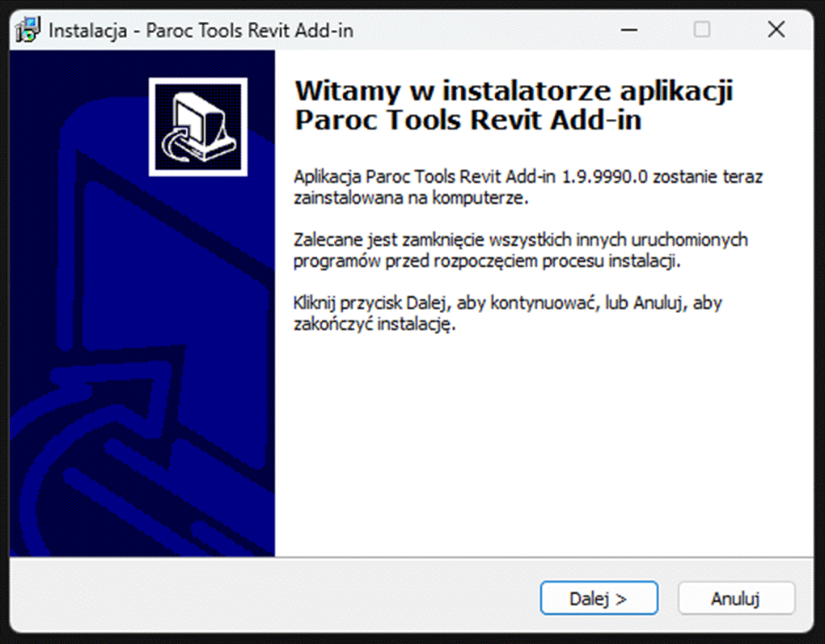
Task: Click the bold heading line "Paroc Tools Revit Add-in"
Action: (467, 120)
